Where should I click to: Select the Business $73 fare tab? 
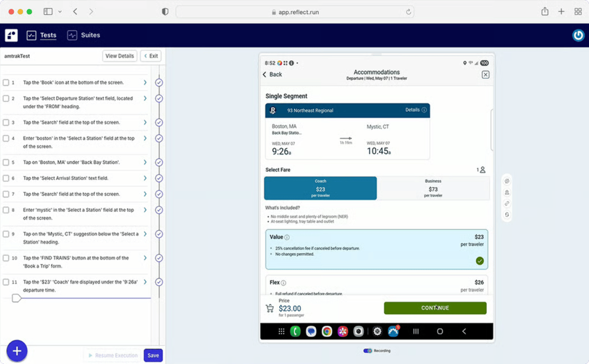(433, 188)
